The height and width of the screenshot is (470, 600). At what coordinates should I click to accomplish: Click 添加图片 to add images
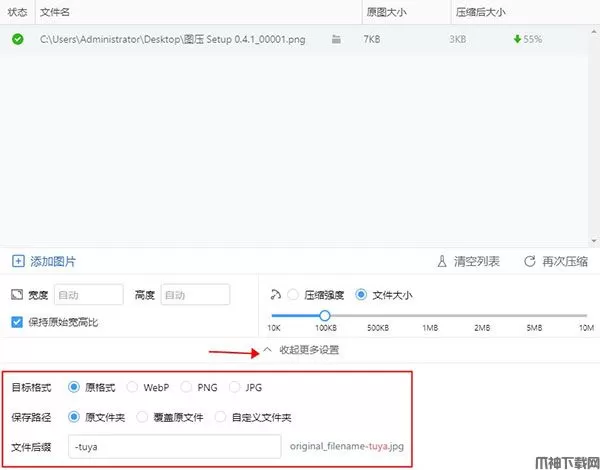click(x=52, y=261)
